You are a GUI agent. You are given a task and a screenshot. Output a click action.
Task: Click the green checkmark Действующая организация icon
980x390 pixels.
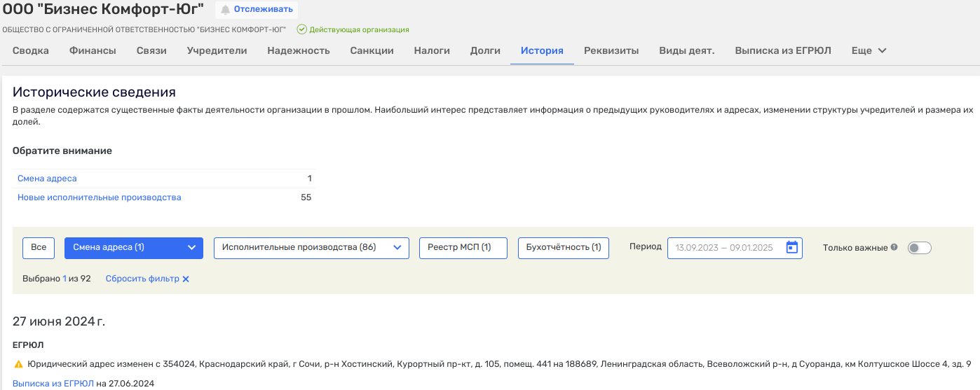(301, 29)
